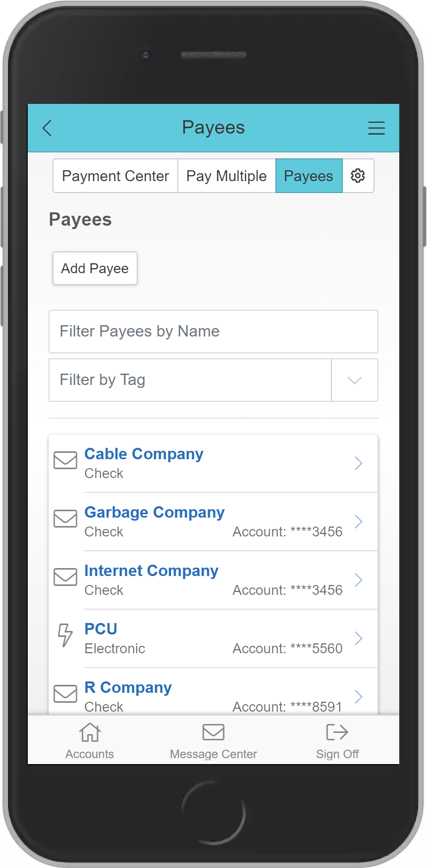Tap the Sign Off icon
The width and height of the screenshot is (427, 868).
coord(337,732)
